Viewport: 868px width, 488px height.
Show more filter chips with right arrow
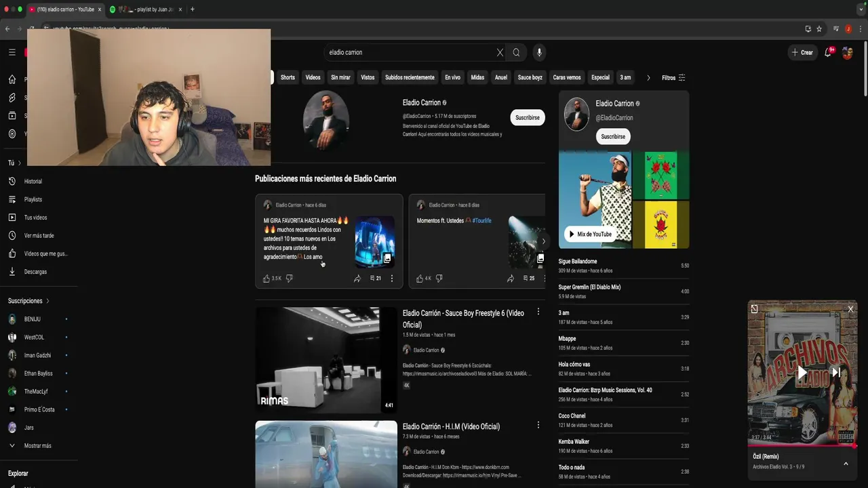click(648, 78)
